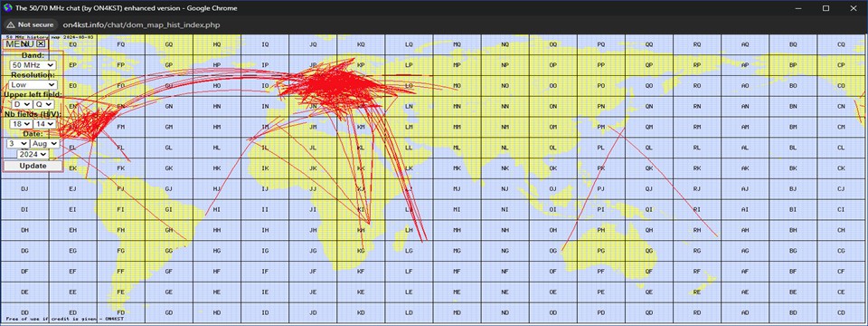The width and height of the screenshot is (868, 326).
Task: Open the Resolution Low dropdown
Action: coord(33,85)
